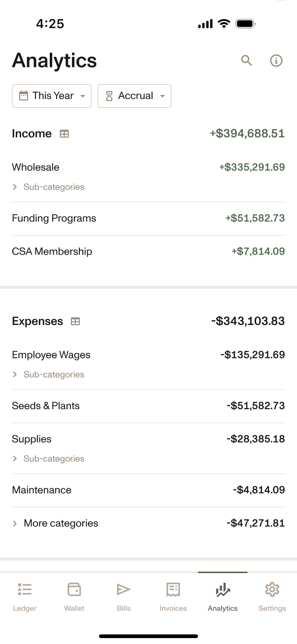The height and width of the screenshot is (644, 297).
Task: Expand More categories in Expenses
Action: 148,523
